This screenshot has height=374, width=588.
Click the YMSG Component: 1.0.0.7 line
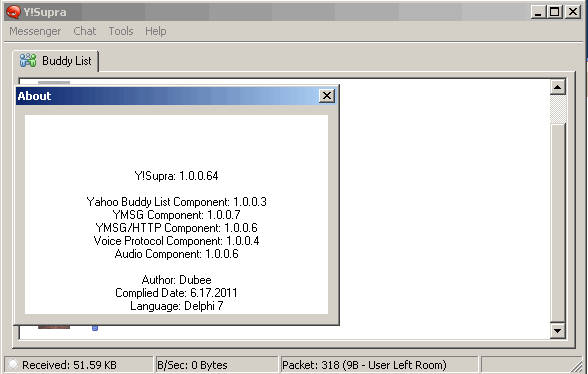point(176,215)
